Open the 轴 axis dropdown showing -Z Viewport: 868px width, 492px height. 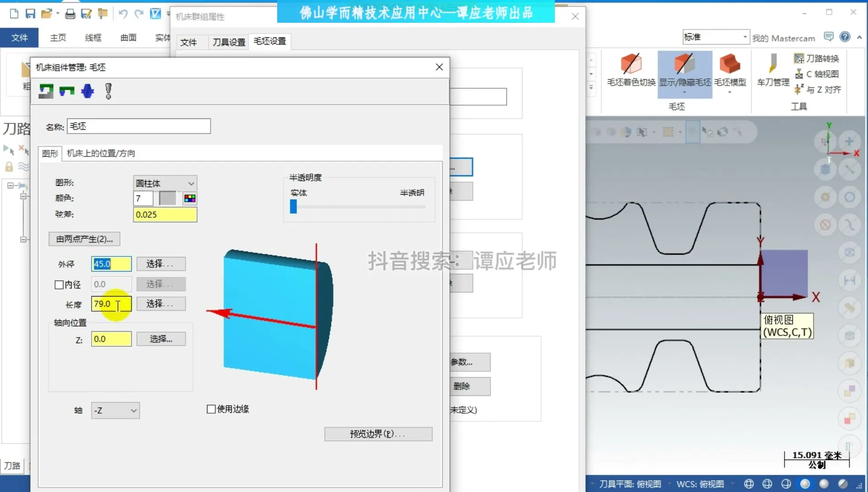click(115, 410)
